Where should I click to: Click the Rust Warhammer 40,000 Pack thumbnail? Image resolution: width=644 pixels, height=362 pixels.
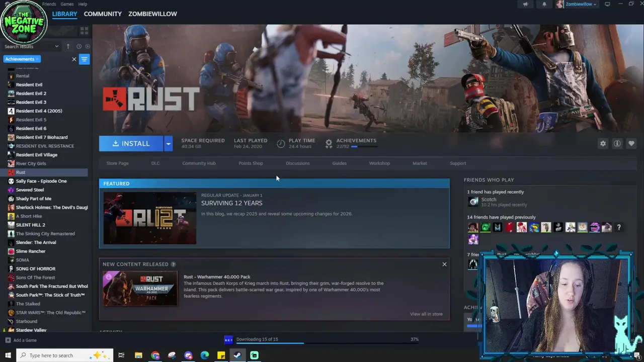tap(140, 289)
